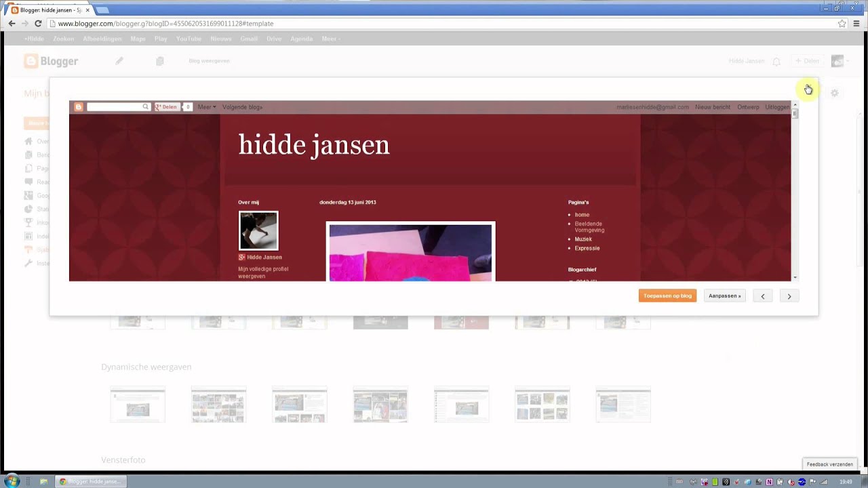Viewport: 868px width, 488px height.
Task: Click the settings gear icon beside the preview dialog
Action: point(835,93)
